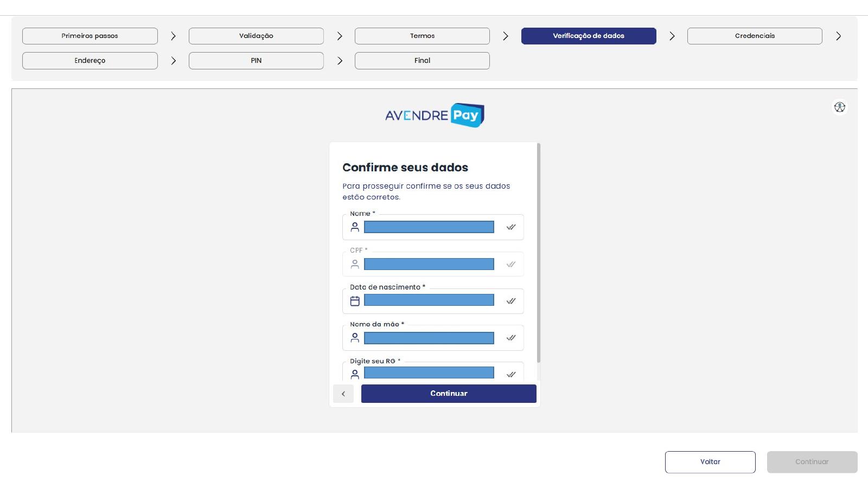Click the person icon in Nome field
This screenshot has width=868, height=488.
point(355,227)
